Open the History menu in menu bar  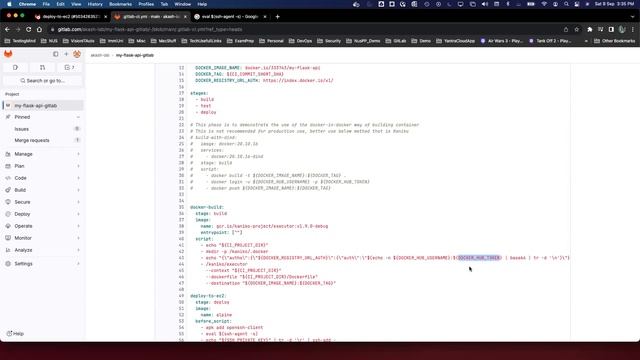95,4
